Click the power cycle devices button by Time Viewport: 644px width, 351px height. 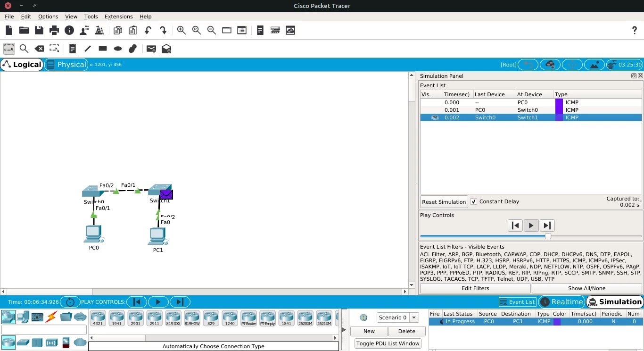70,302
